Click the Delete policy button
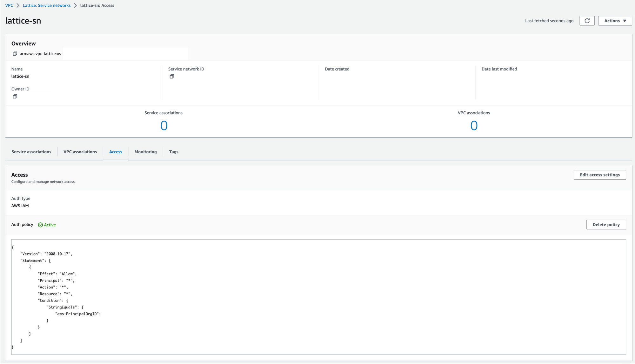 point(606,225)
